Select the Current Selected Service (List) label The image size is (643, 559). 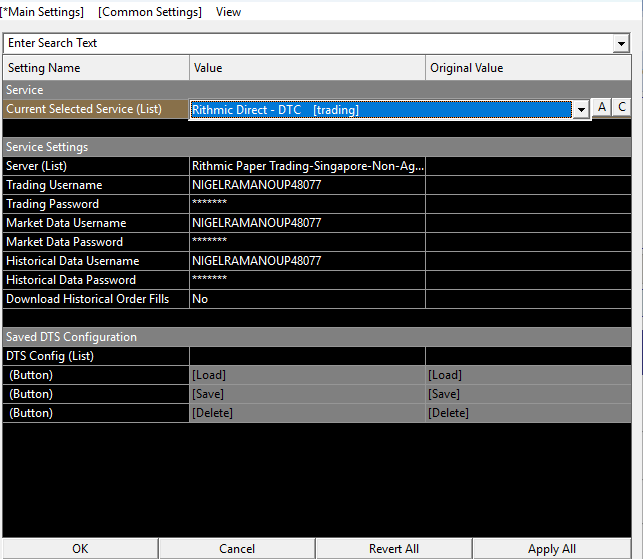[96, 109]
